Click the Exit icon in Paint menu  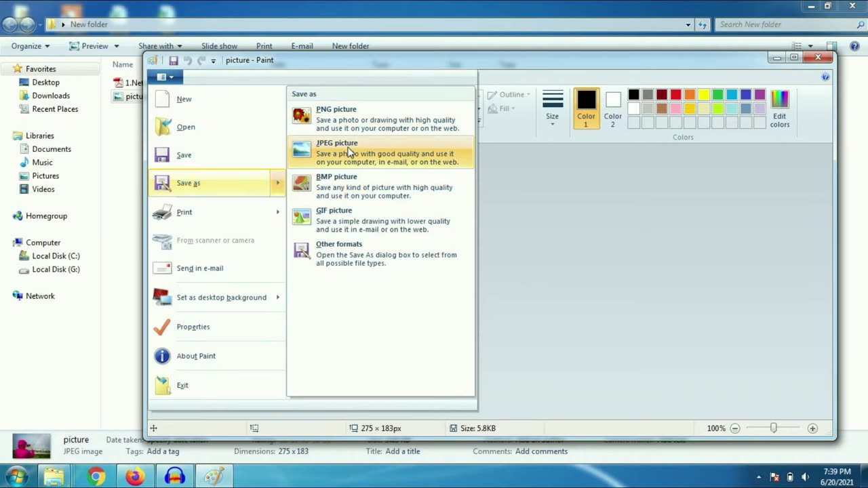point(162,385)
